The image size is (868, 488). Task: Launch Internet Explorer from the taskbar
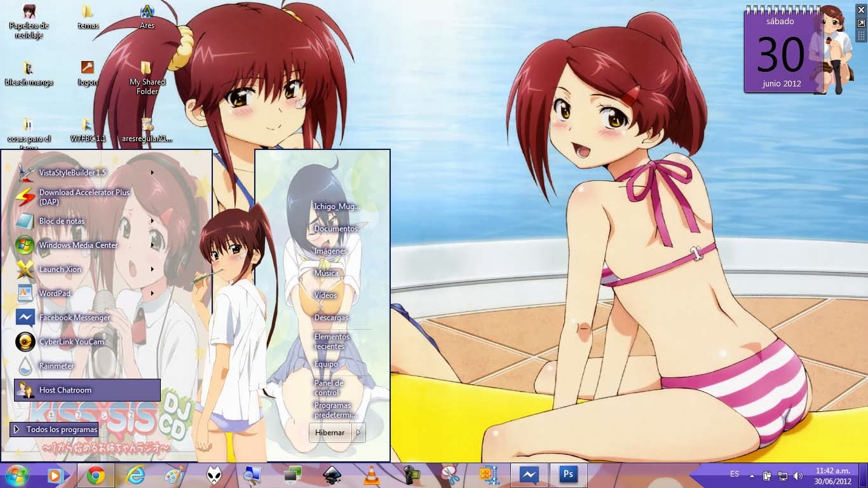click(135, 475)
